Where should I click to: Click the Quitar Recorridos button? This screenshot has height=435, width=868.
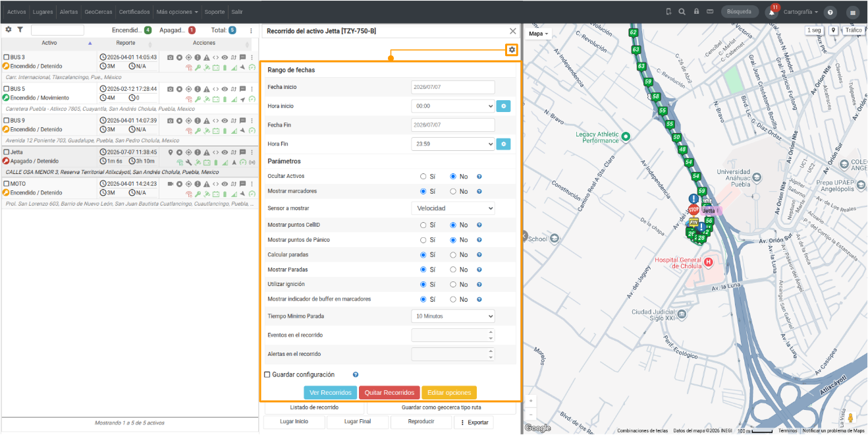389,392
